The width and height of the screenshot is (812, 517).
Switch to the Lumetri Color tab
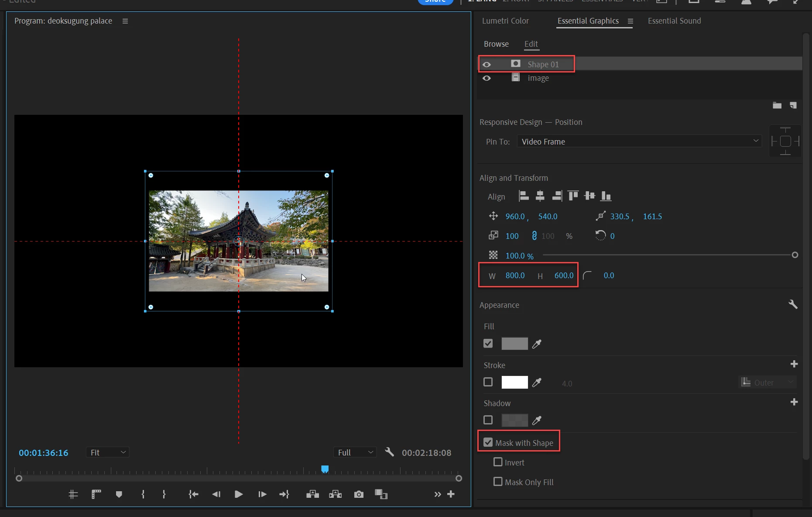point(505,21)
